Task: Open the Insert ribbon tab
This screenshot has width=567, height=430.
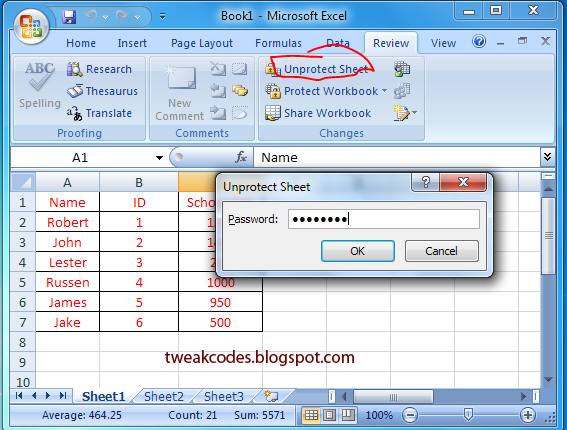Action: pyautogui.click(x=132, y=43)
